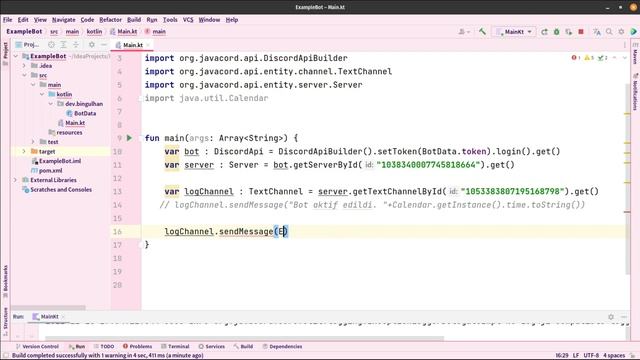The image size is (640, 360).
Task: Open Search Everywhere magnifier icon
Action: [609, 31]
